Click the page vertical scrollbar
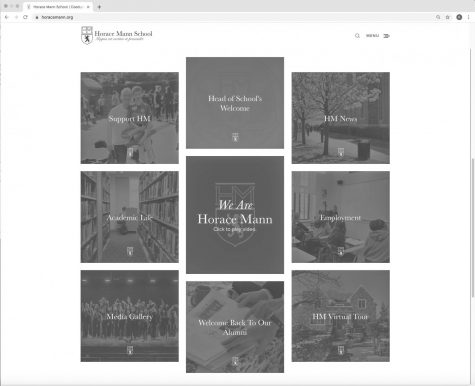Viewport: 475px width, 386px height. click(x=473, y=227)
